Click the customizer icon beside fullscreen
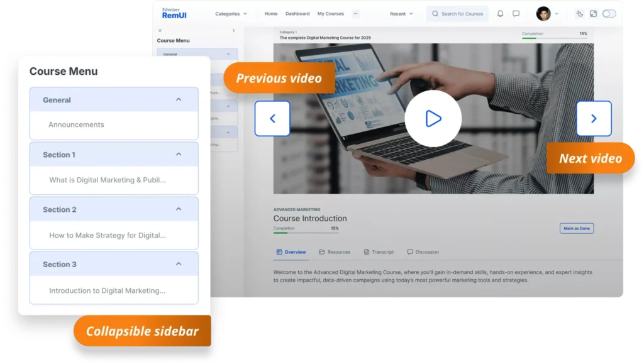The height and width of the screenshot is (364, 644). 579,14
